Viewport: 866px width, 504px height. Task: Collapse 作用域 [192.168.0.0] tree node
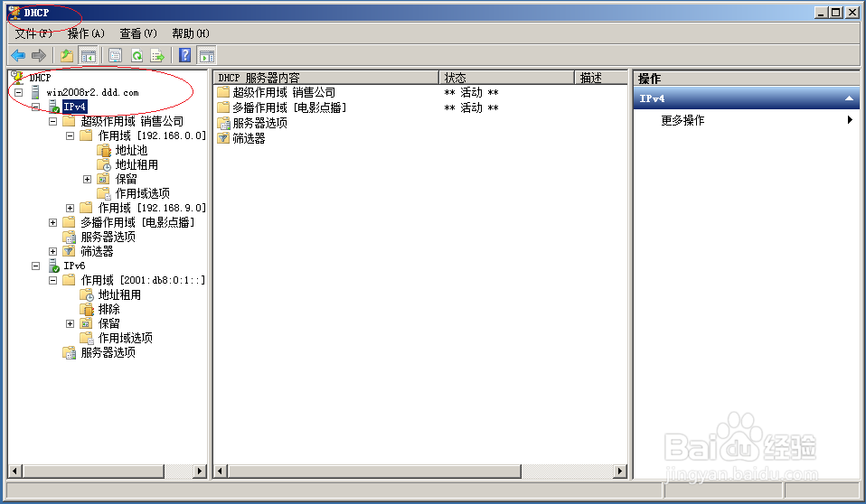(x=71, y=135)
